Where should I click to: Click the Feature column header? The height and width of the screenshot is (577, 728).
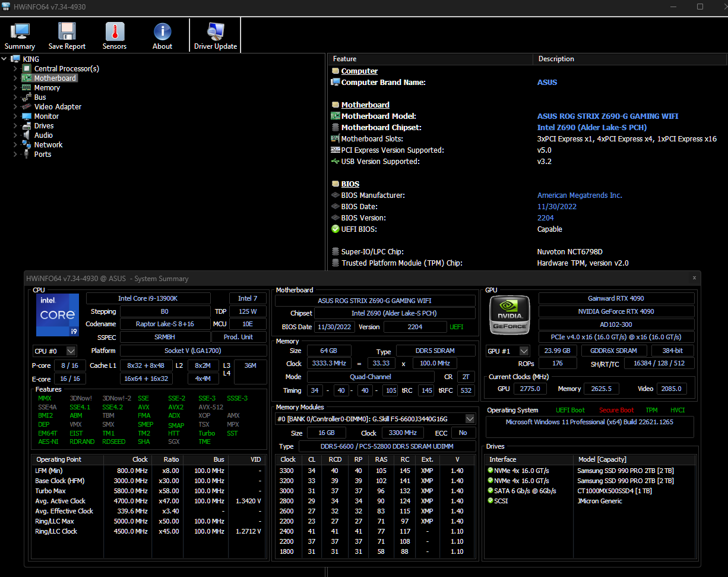(x=431, y=59)
